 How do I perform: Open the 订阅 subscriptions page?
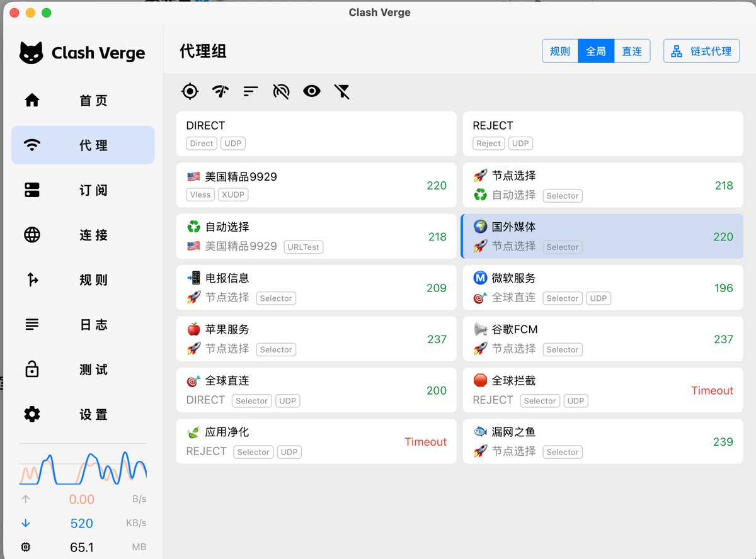coord(31,189)
